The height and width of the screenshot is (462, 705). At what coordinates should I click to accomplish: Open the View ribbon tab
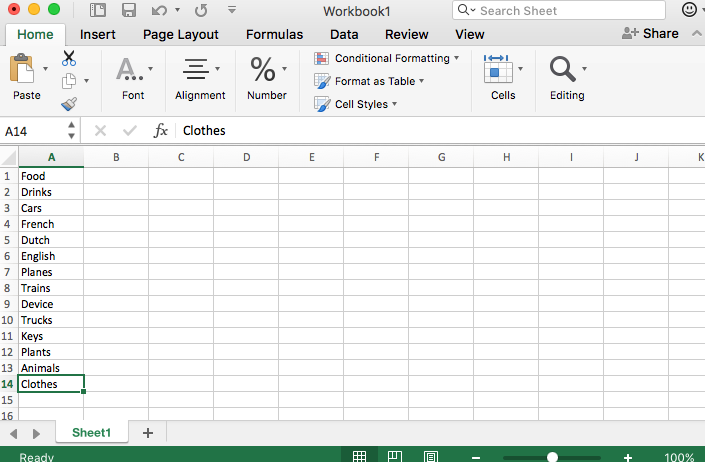tap(469, 35)
